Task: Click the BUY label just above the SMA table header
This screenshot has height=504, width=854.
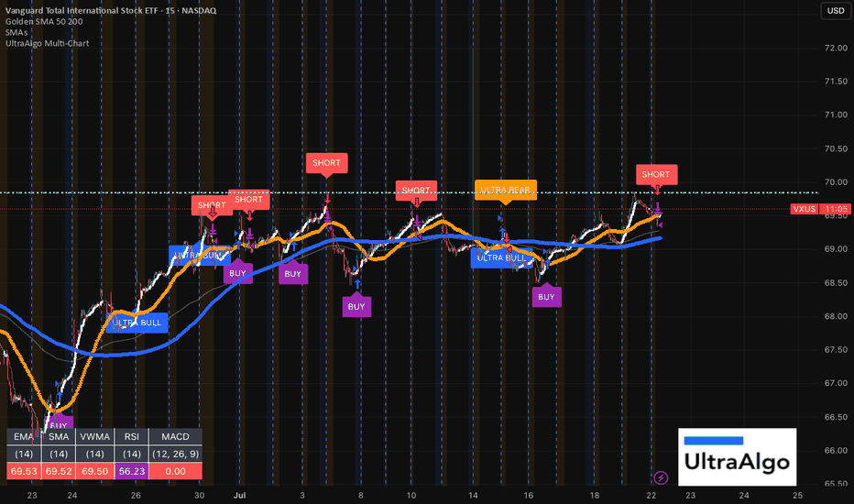Action: pos(59,424)
